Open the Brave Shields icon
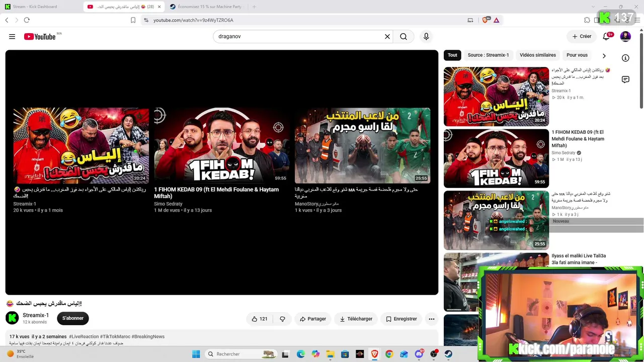This screenshot has height=362, width=644. point(486,20)
